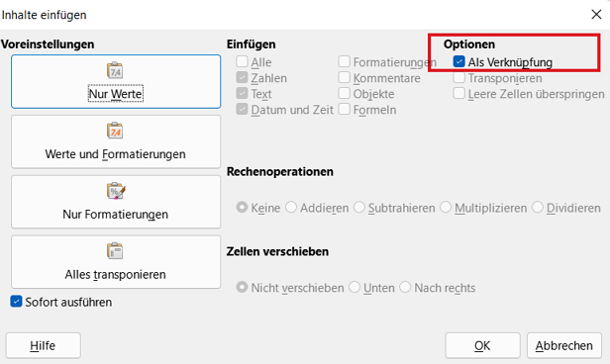Click the Nur Formatierungen paintbrush clipboard icon
This screenshot has width=610, height=364.
(x=116, y=191)
